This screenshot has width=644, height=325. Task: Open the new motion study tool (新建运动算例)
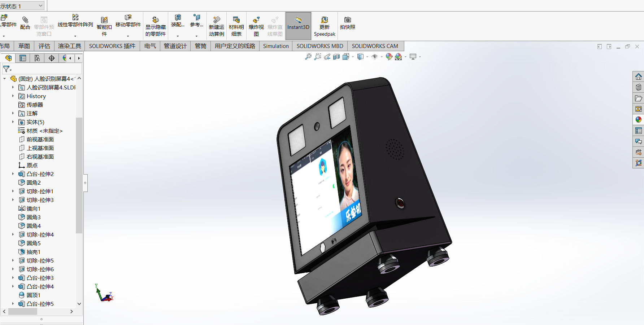click(217, 26)
